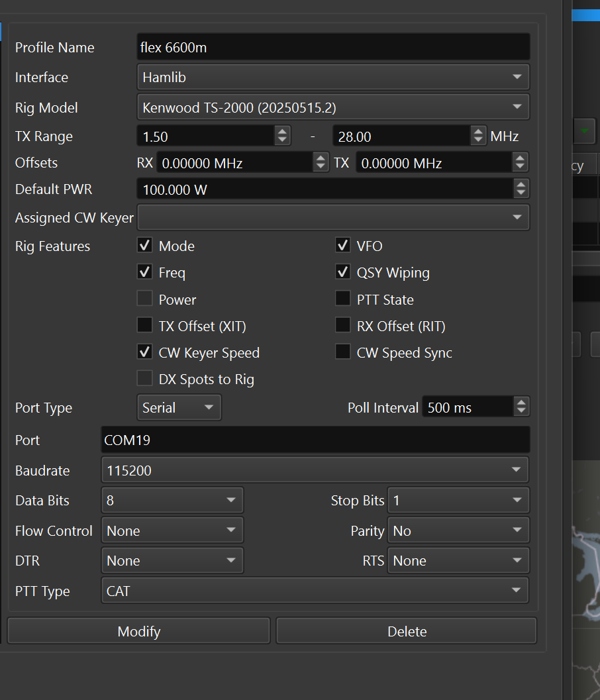Enable the CW Speed Sync checkbox

tap(343, 352)
